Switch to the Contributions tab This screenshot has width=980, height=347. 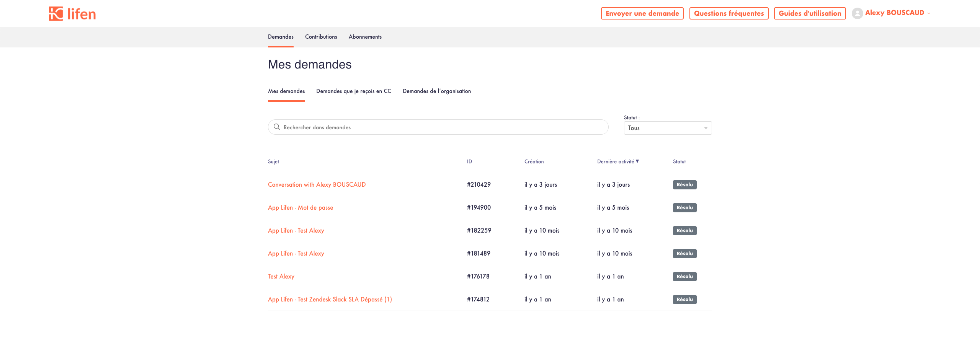pyautogui.click(x=321, y=37)
